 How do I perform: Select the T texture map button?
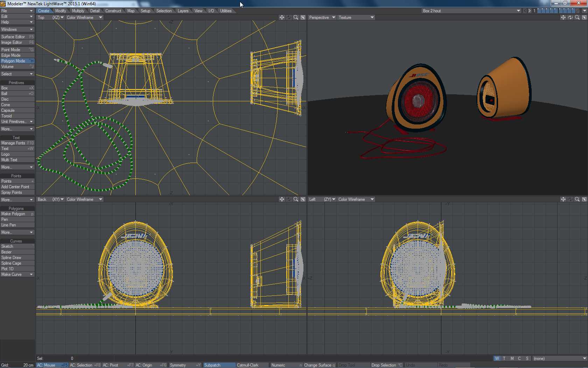click(504, 359)
